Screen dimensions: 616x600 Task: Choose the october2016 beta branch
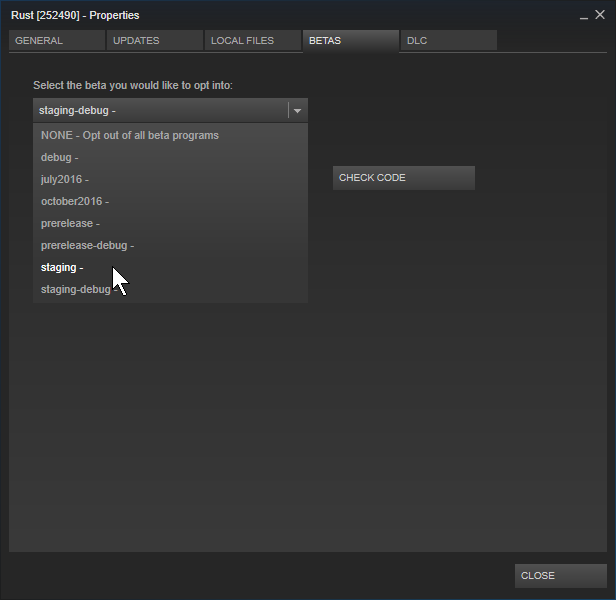tap(170, 202)
